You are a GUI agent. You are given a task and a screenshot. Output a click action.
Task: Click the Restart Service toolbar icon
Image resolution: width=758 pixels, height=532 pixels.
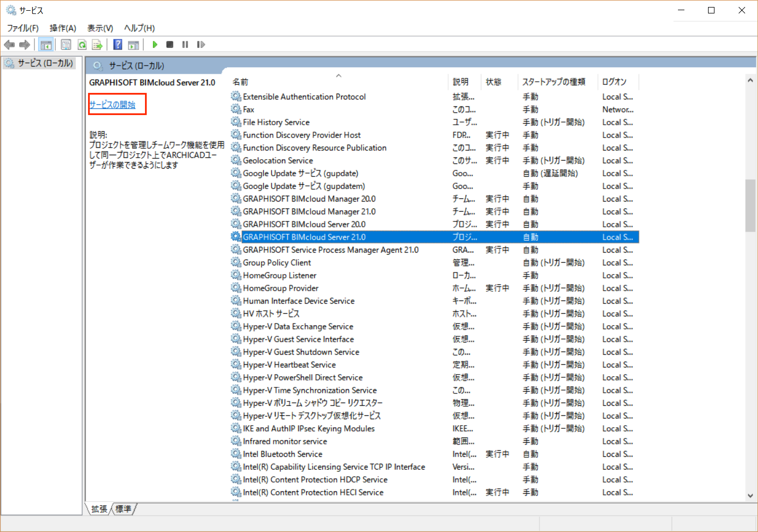pos(201,45)
